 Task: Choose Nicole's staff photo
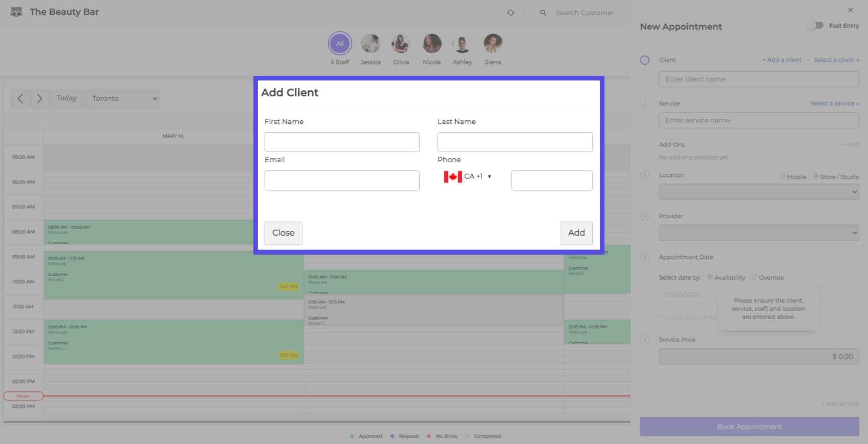pos(432,44)
